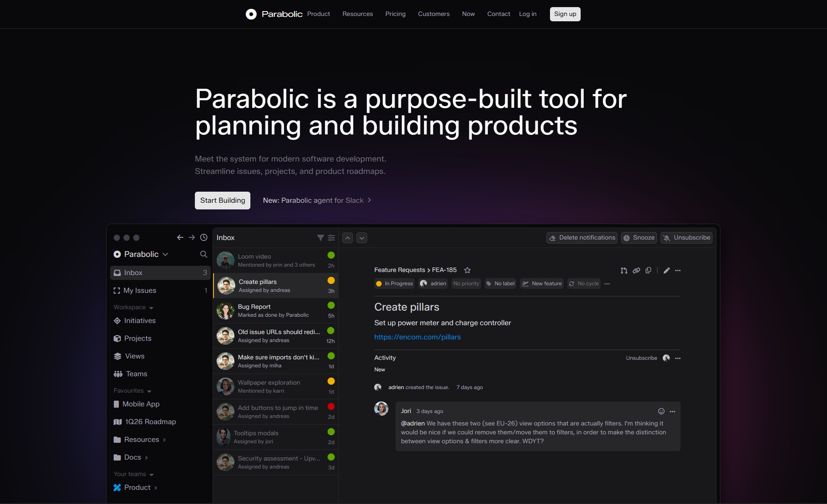Toggle the unread indicator on Create pillars

(331, 280)
